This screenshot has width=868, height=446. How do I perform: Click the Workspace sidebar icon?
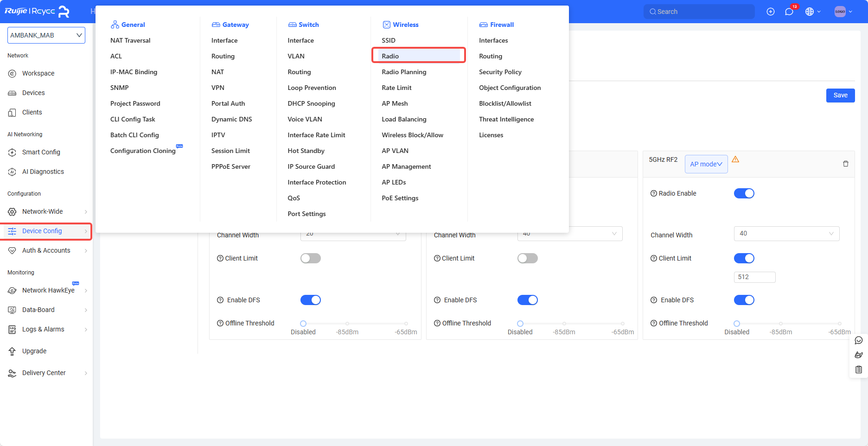pyautogui.click(x=13, y=73)
